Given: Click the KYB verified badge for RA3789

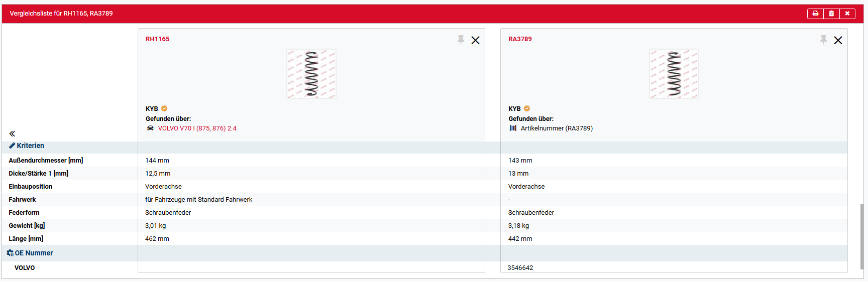Looking at the screenshot, I should [x=527, y=108].
